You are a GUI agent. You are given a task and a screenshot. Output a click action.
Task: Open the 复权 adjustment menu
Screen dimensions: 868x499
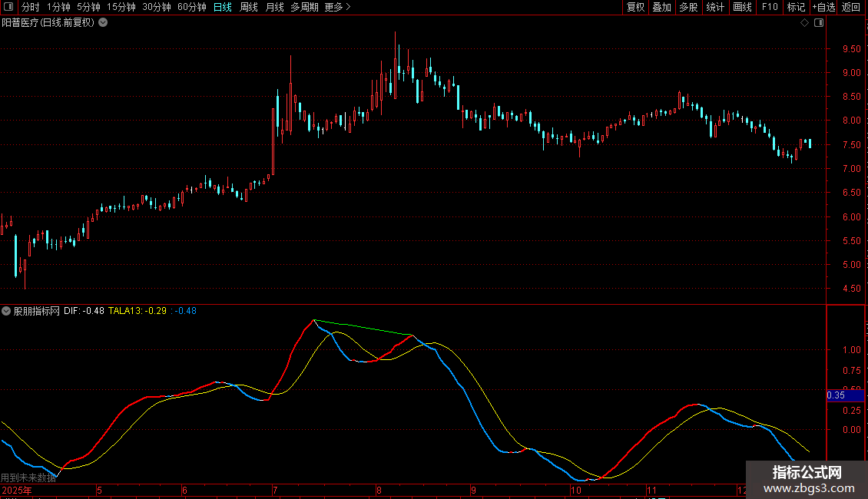(x=635, y=7)
